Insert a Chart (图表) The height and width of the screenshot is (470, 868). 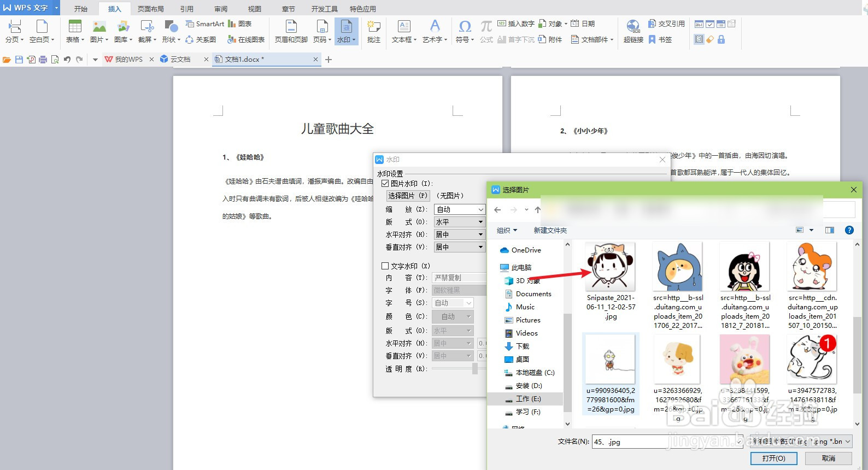point(240,24)
